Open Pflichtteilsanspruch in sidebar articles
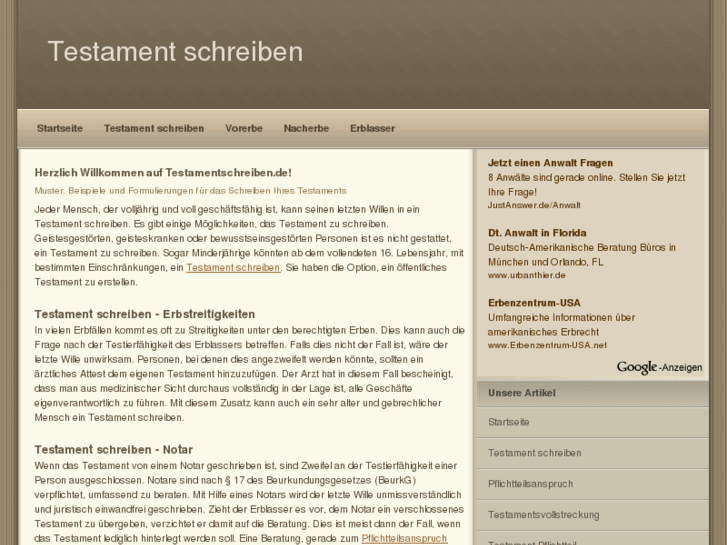This screenshot has width=727, height=545. coord(593,484)
